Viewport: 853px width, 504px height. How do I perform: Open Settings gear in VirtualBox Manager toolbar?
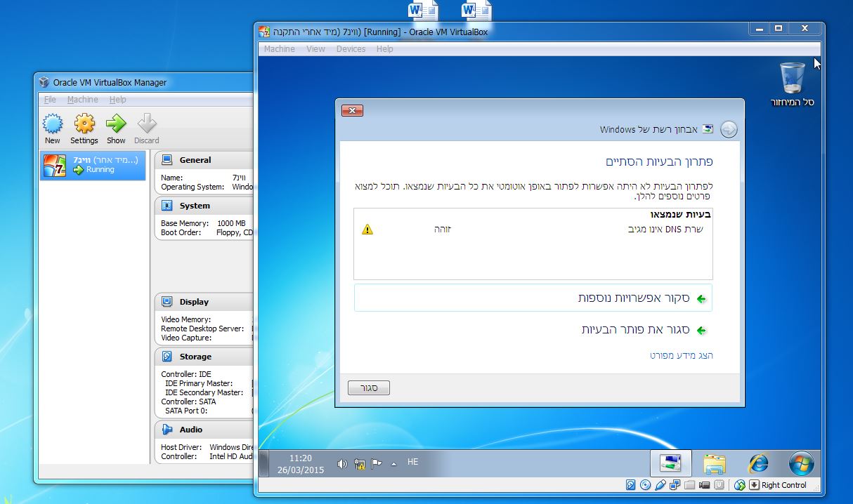click(84, 124)
